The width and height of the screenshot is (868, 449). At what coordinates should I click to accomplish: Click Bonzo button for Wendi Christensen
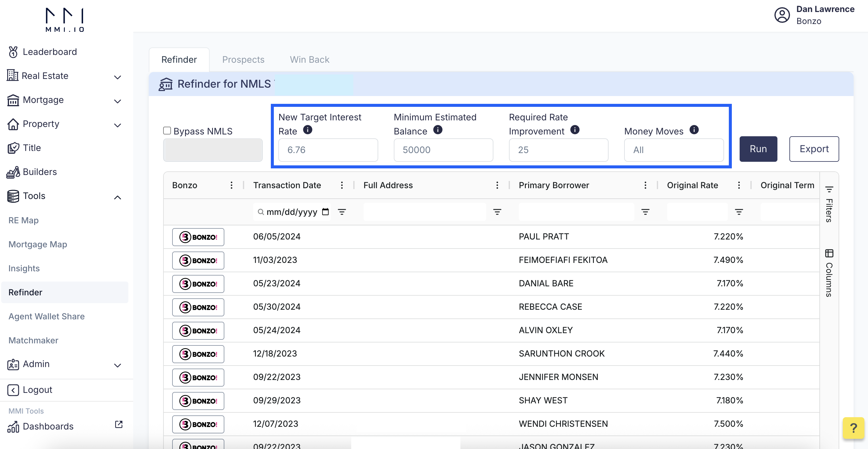198,424
